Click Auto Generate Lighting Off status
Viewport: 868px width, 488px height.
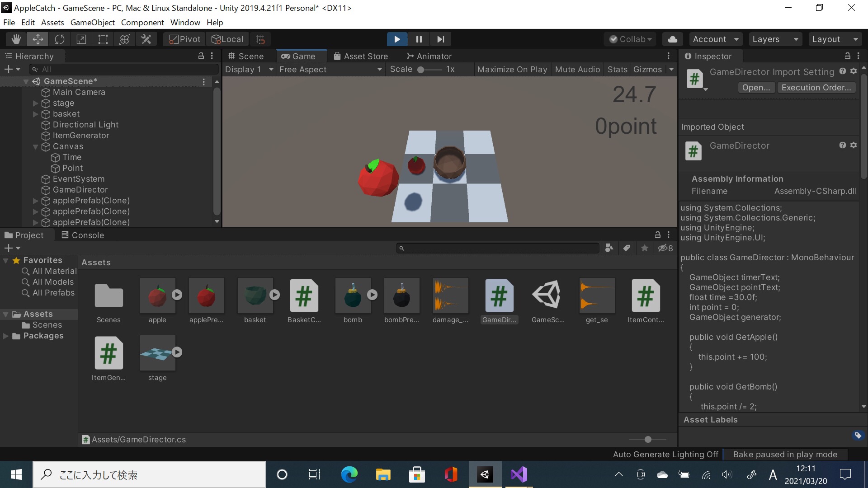(x=665, y=454)
